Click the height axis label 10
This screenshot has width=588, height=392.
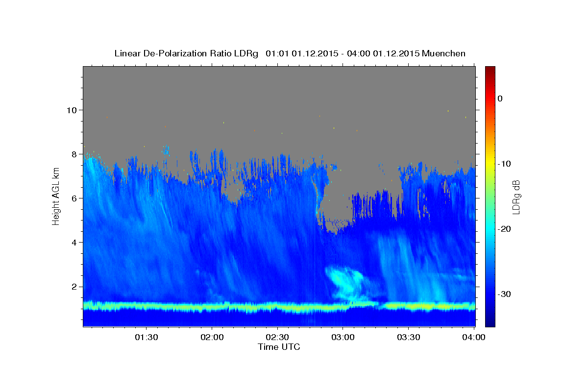[73, 110]
